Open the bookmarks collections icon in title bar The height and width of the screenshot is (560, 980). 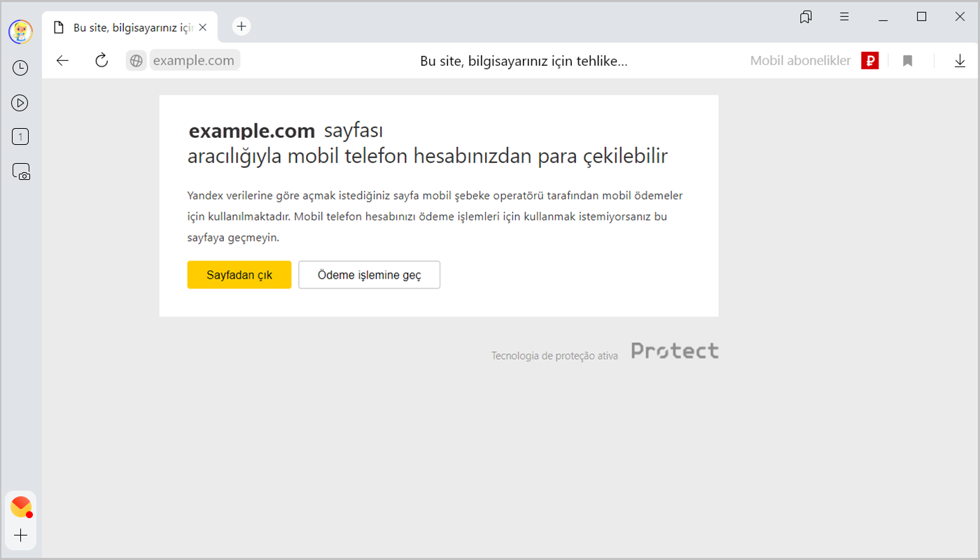coord(806,17)
